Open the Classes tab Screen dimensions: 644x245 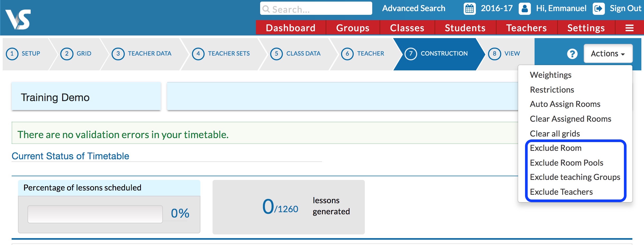click(407, 28)
